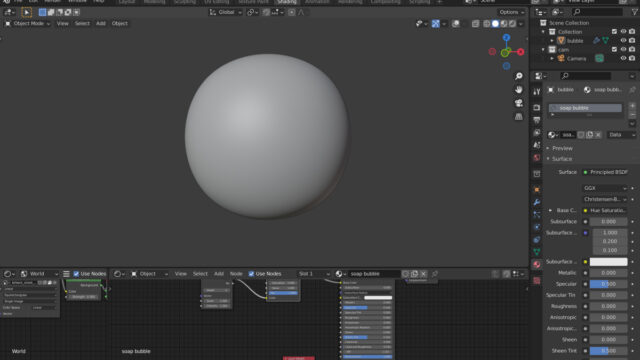Click the viewport zoom magnifier icon
The image size is (640, 360).
point(518,76)
